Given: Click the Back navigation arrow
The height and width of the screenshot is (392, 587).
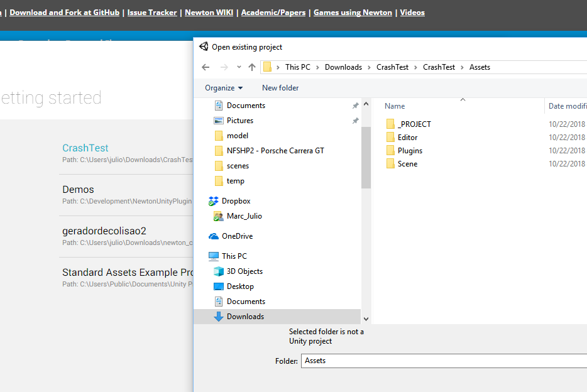Looking at the screenshot, I should point(206,67).
